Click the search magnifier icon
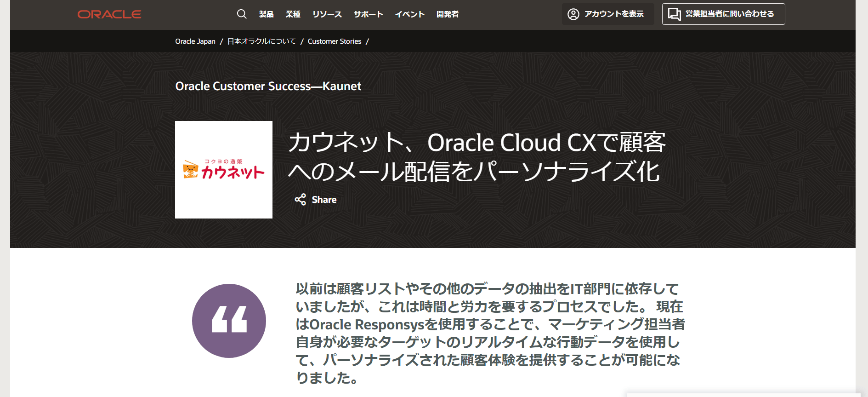Image resolution: width=868 pixels, height=397 pixels. [x=242, y=14]
